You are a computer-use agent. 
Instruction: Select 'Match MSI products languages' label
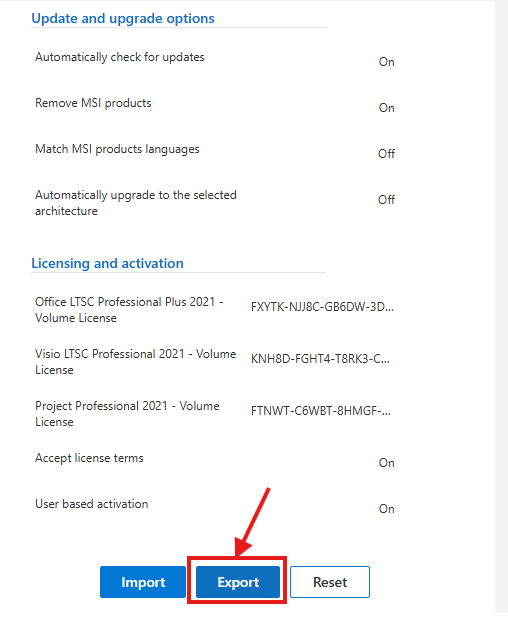click(x=117, y=149)
